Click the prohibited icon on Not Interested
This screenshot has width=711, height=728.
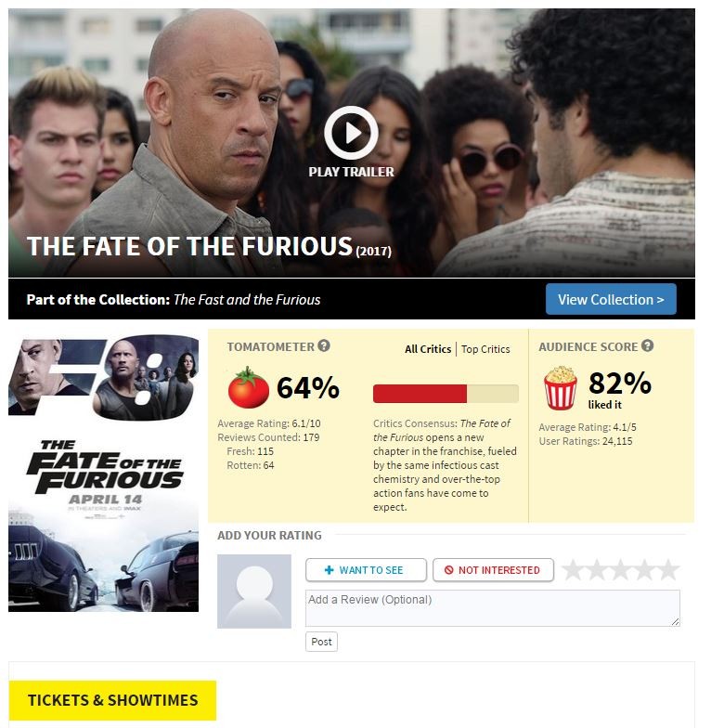pyautogui.click(x=448, y=570)
